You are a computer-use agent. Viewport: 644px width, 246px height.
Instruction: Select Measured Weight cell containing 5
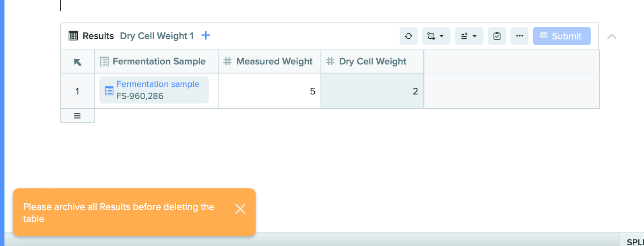point(269,91)
